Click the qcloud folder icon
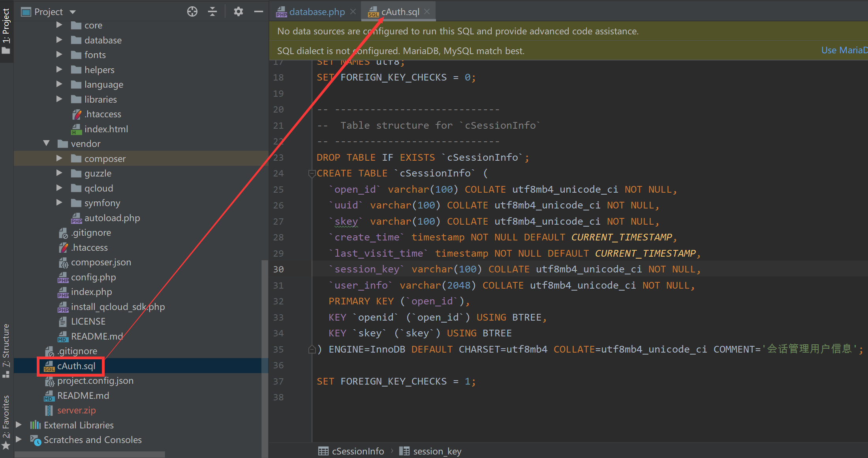This screenshot has height=458, width=868. (x=76, y=188)
